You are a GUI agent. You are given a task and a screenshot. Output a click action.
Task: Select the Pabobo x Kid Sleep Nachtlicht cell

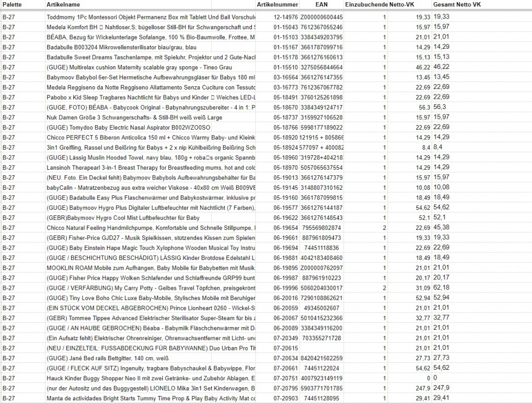(151, 97)
